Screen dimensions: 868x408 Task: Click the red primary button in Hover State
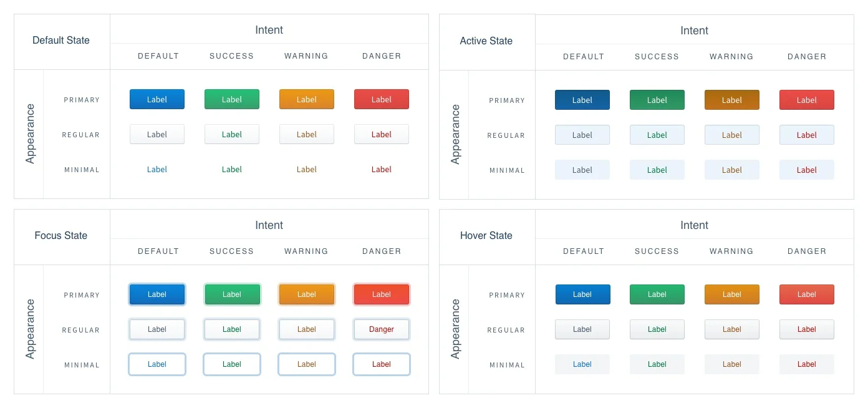point(807,294)
